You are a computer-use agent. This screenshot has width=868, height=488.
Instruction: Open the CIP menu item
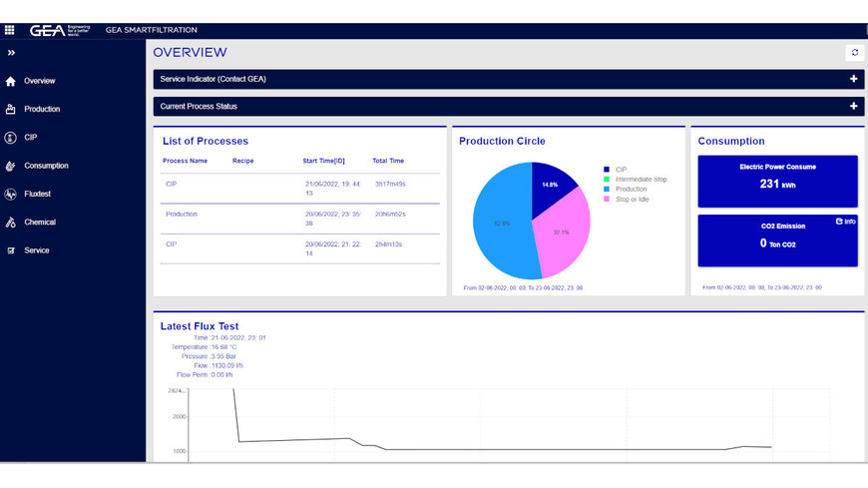[x=31, y=138]
